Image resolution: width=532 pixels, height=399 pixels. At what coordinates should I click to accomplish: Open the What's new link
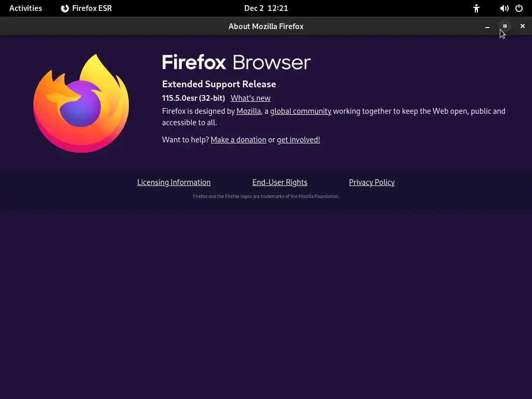tap(250, 98)
